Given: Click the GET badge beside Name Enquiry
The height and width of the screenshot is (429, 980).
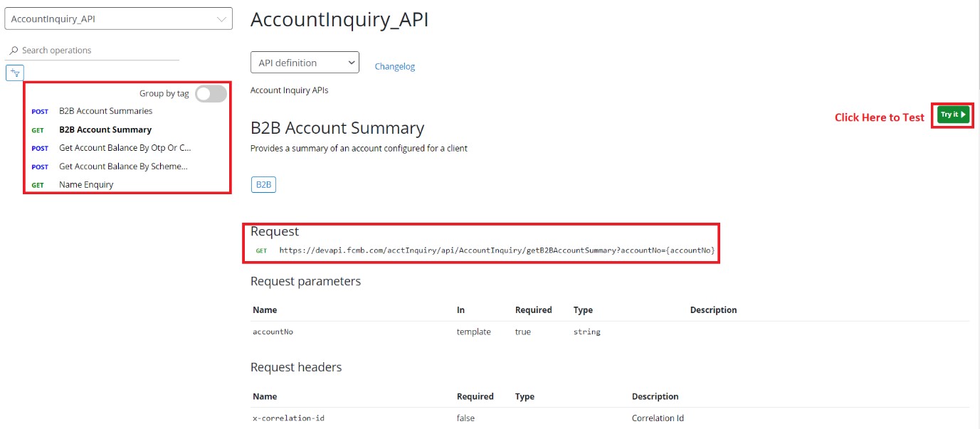Looking at the screenshot, I should point(38,186).
